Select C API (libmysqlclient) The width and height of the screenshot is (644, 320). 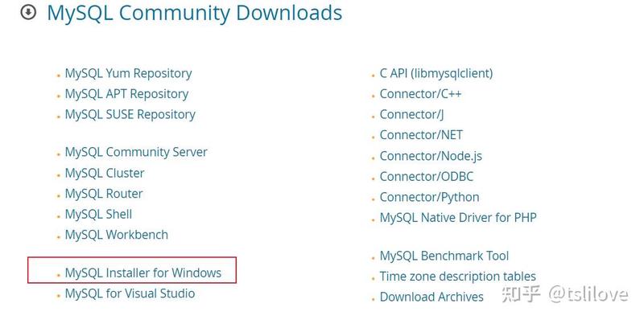[436, 73]
